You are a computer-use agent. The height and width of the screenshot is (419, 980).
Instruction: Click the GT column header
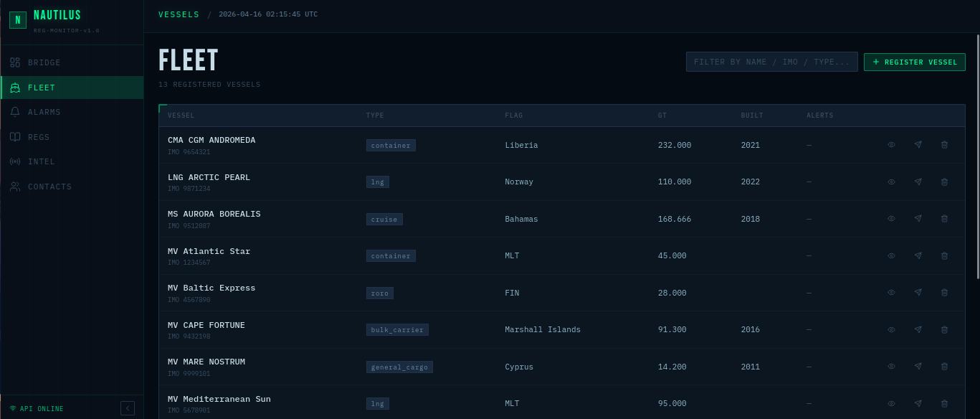662,116
